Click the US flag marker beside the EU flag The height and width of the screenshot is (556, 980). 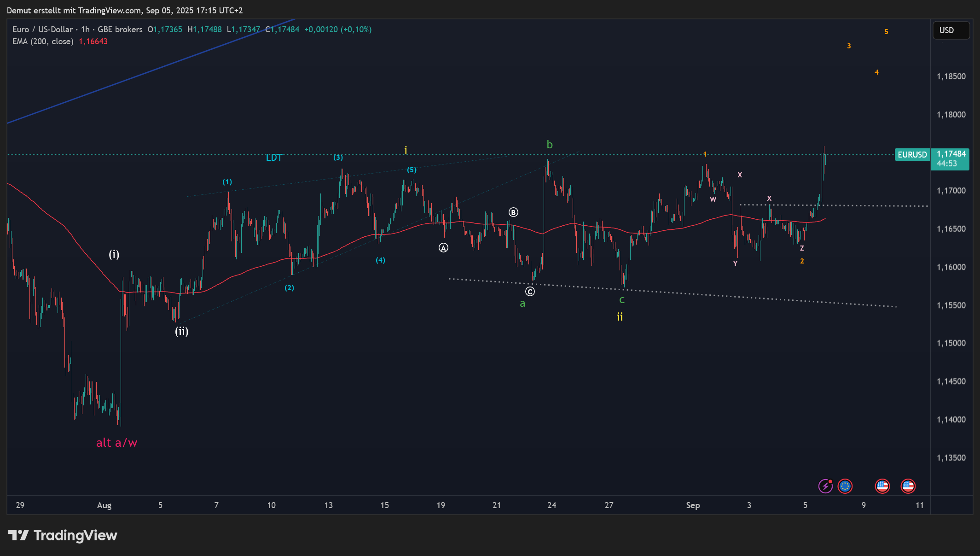click(882, 486)
